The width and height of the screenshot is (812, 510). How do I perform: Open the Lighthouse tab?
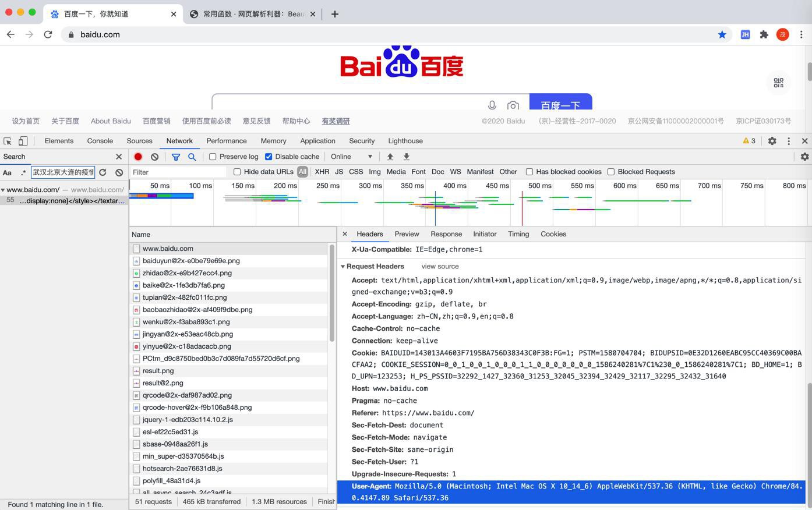point(405,141)
